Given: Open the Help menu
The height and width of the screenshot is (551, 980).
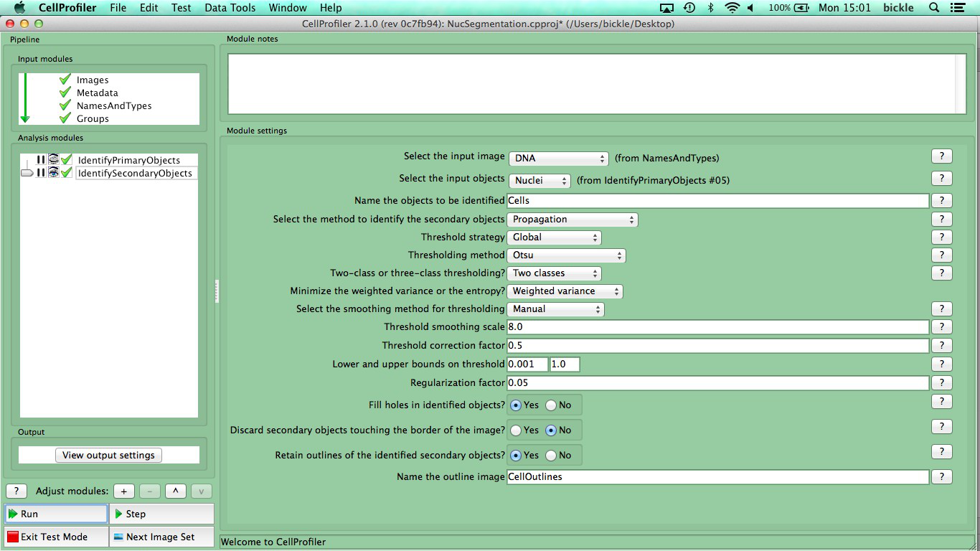Looking at the screenshot, I should click(331, 8).
